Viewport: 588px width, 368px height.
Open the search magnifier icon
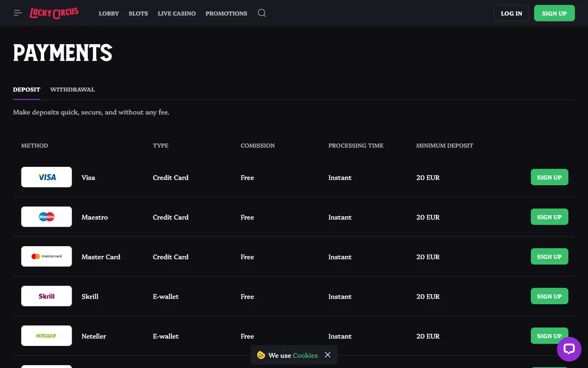[262, 13]
